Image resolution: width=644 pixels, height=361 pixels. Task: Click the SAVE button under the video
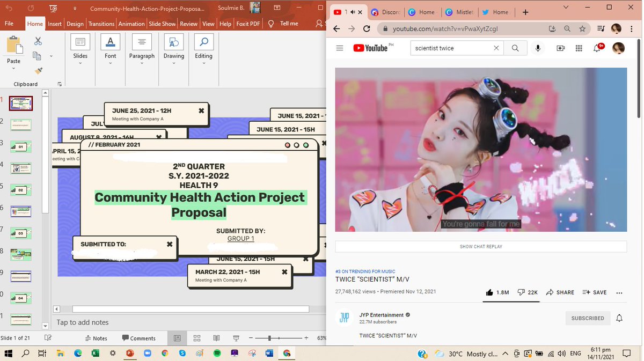tap(595, 292)
